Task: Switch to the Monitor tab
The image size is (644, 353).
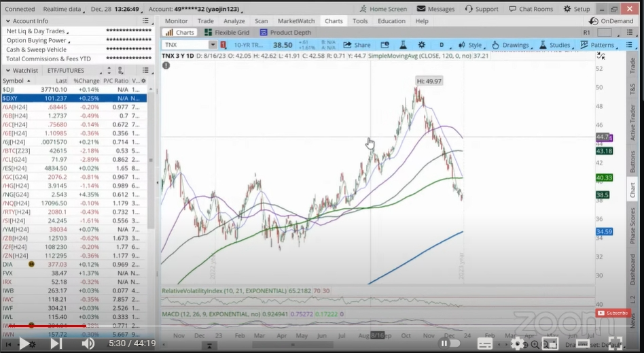Action: point(176,21)
